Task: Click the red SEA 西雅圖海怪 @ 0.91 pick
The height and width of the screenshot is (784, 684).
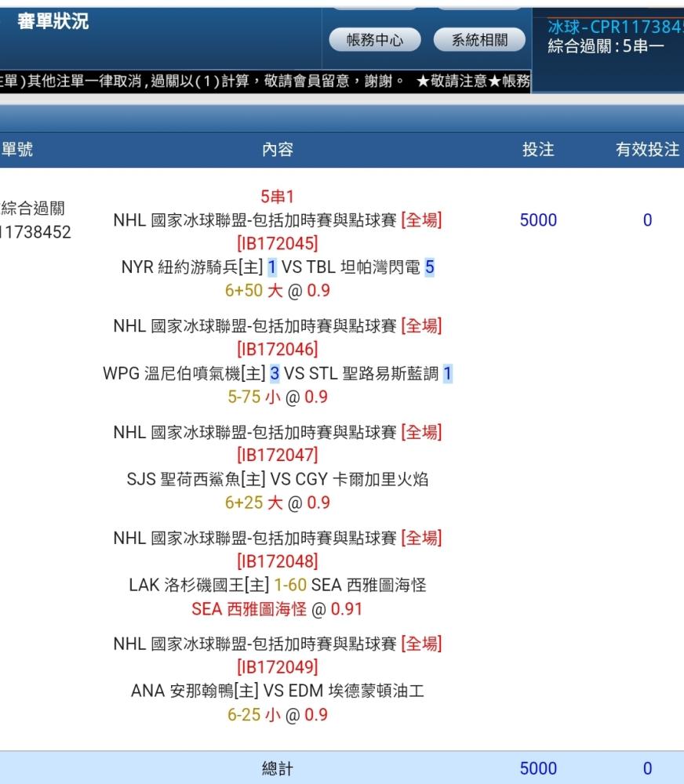Action: (277, 609)
